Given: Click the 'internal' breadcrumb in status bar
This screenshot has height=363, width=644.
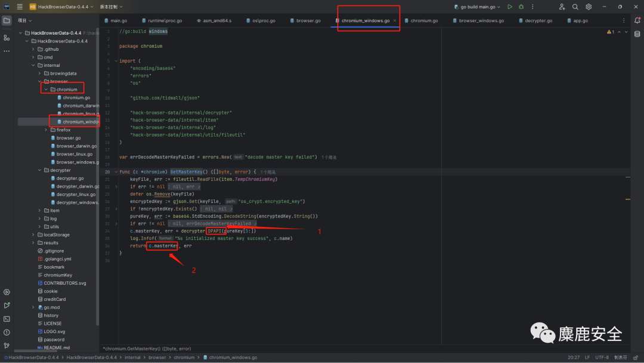Looking at the screenshot, I should click(x=132, y=358).
